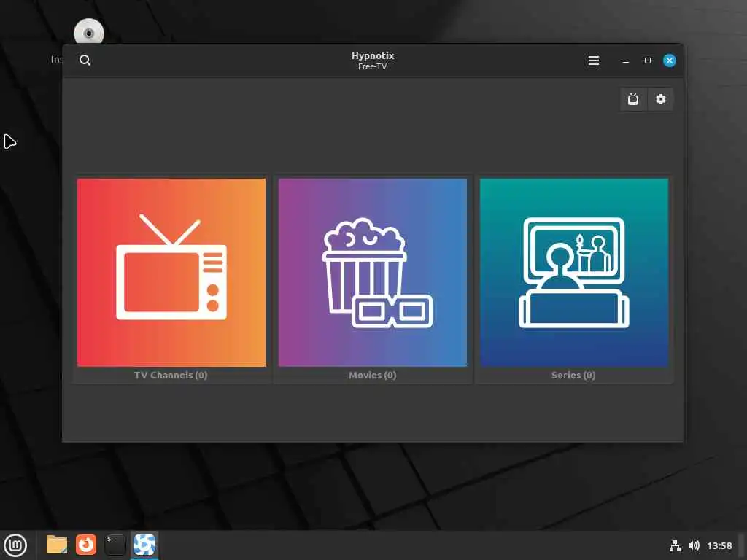Select the Hypnotix taskbar entry
747x560 pixels.
(x=144, y=545)
